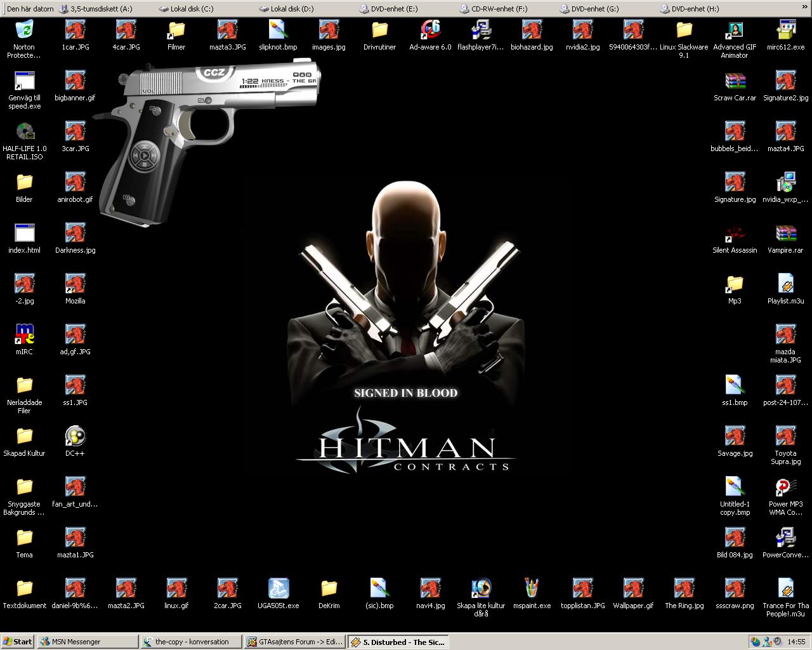The width and height of the screenshot is (812, 650).
Task: Open flashplayer7 installer icon
Action: (x=481, y=35)
